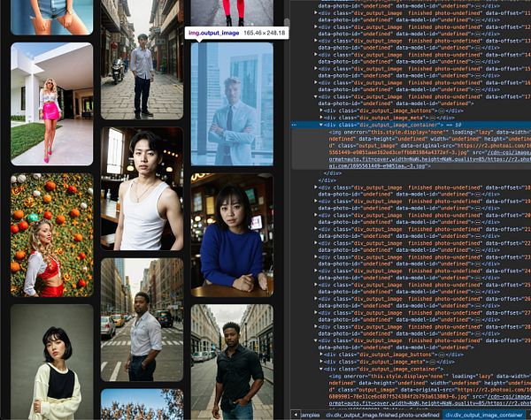Viewport: 531px width, 420px height.
Task: Expand the div_output_image node with data-offset 15
Action: coord(316,68)
